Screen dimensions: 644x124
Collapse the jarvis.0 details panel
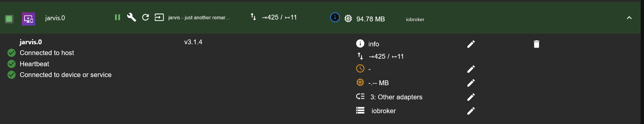pyautogui.click(x=629, y=18)
